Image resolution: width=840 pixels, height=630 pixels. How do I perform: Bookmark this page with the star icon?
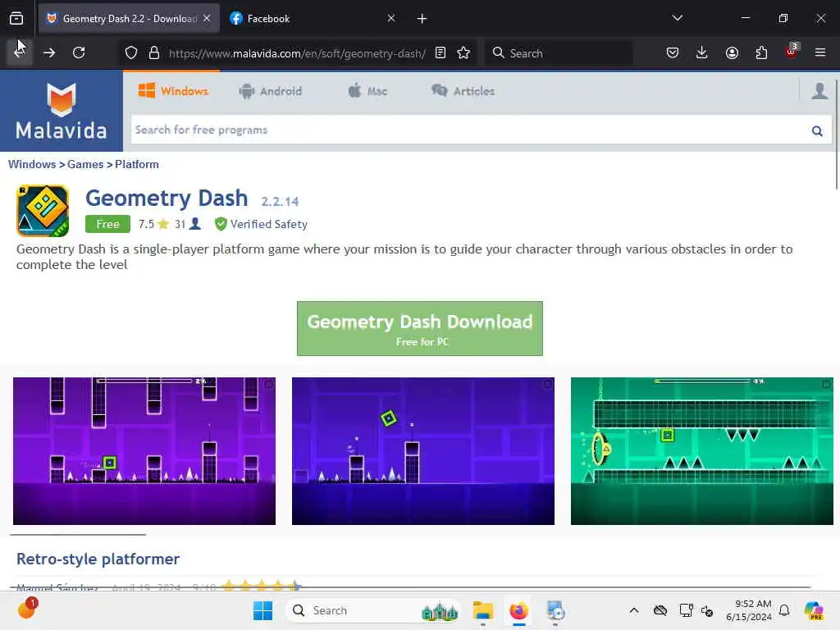(x=464, y=52)
